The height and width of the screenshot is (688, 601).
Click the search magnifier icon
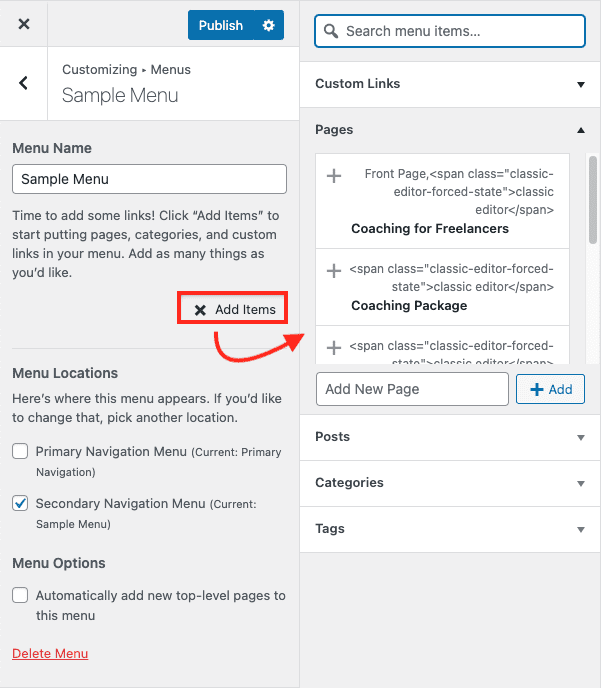[331, 31]
